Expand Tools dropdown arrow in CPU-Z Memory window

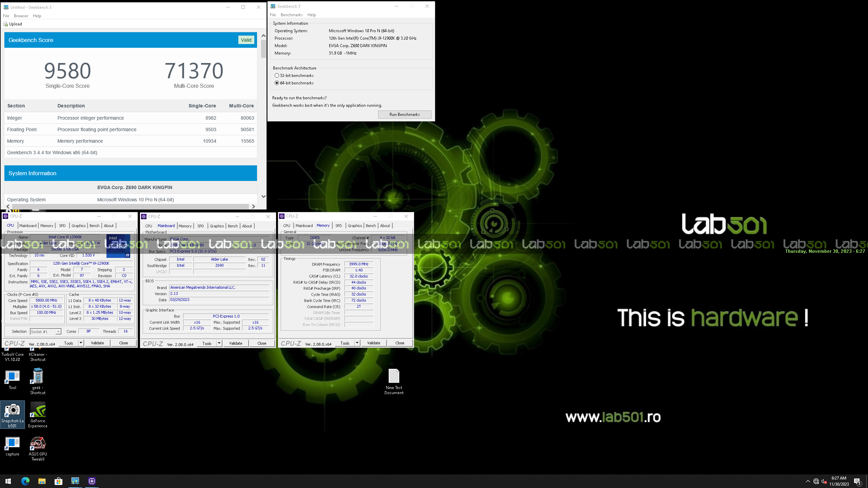(357, 343)
